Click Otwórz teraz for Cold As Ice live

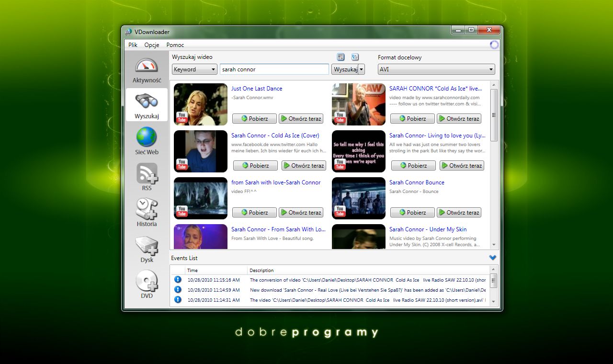click(x=459, y=119)
